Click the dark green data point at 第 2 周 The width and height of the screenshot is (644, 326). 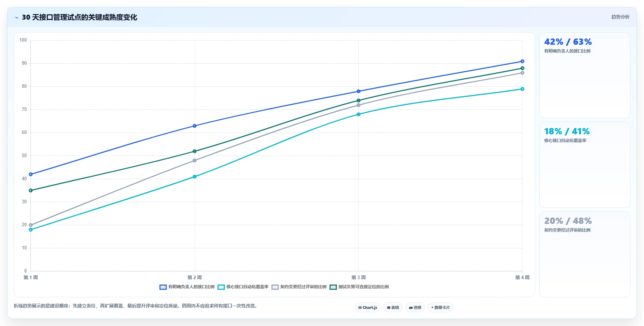point(195,151)
